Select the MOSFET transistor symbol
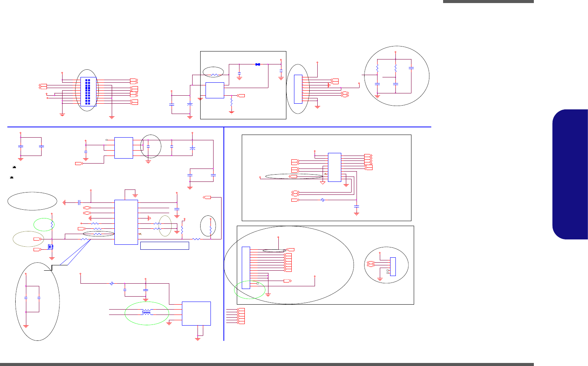The image size is (588, 366). (51, 247)
